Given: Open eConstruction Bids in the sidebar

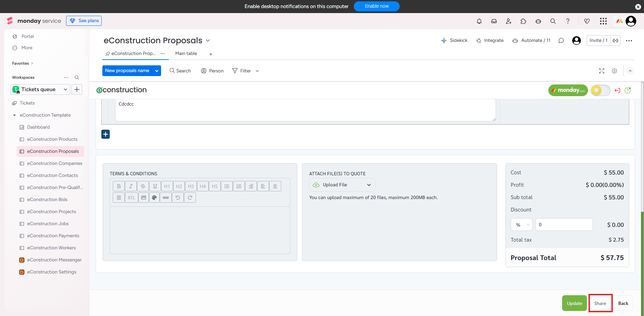Looking at the screenshot, I should tap(47, 200).
